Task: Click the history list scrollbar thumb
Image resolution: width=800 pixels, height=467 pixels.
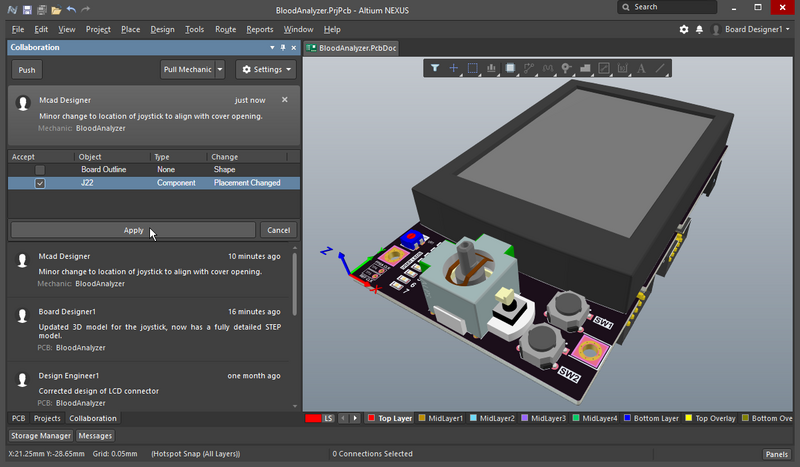Action: pyautogui.click(x=295, y=284)
